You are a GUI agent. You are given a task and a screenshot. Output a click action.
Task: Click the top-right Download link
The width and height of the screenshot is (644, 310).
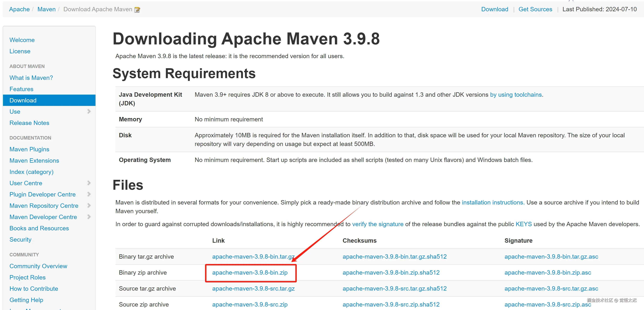point(495,9)
